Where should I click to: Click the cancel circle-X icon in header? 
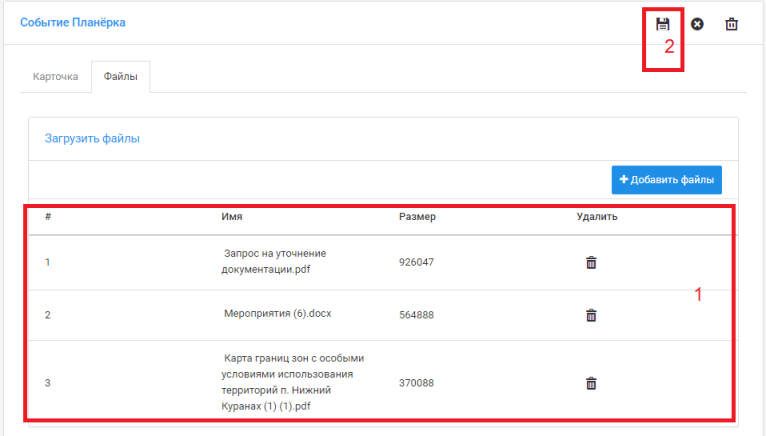(697, 23)
